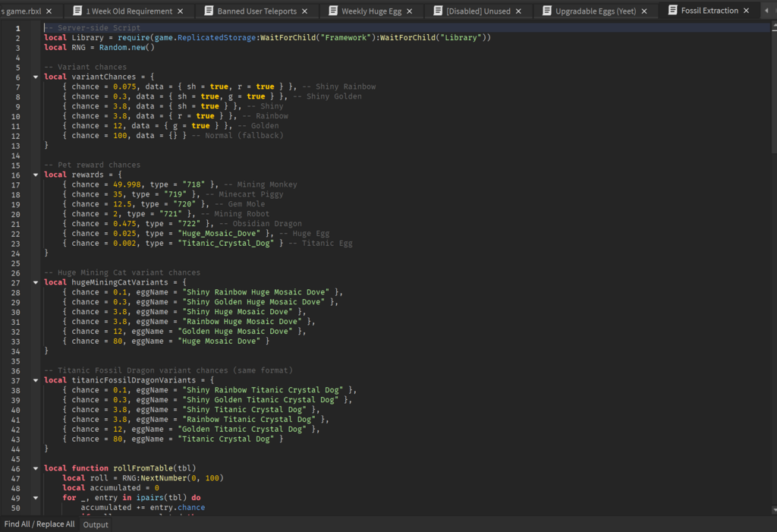Fold the hugeMiningCatVariants table block
This screenshot has width=777, height=532.
click(36, 282)
